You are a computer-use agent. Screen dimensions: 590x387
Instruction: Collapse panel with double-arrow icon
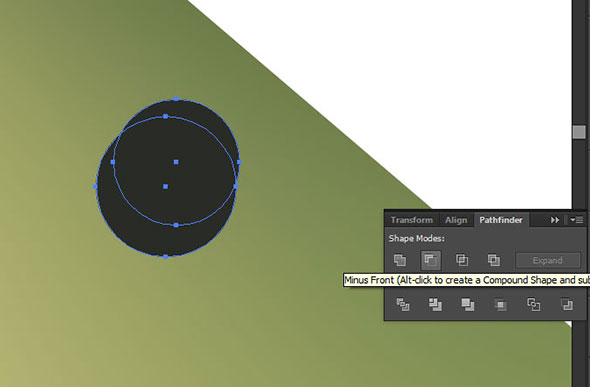tap(555, 220)
